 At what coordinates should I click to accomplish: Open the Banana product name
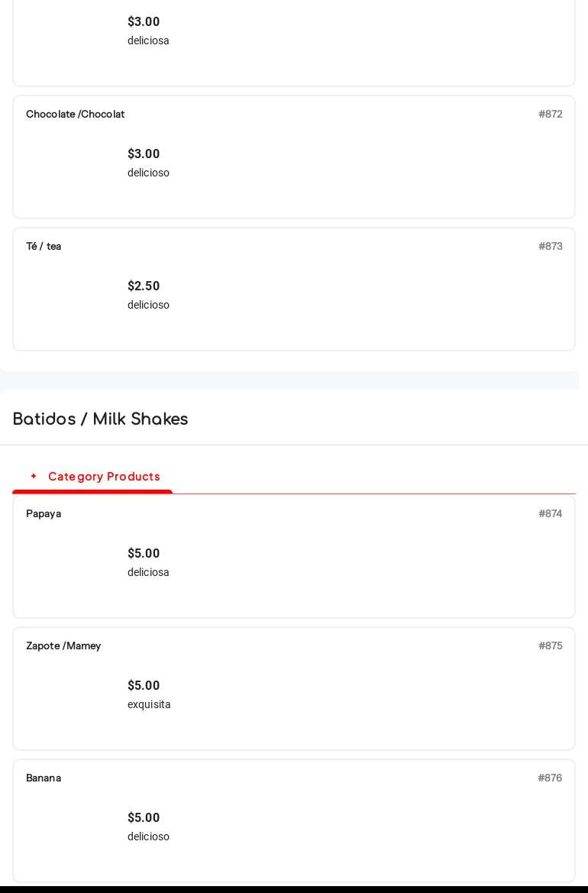pos(44,778)
